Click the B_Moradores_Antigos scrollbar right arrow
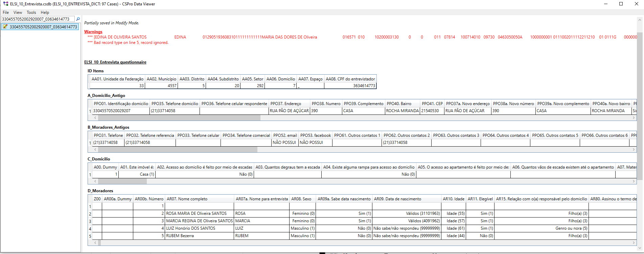Image resolution: width=644 pixels, height=254 pixels. point(634,150)
